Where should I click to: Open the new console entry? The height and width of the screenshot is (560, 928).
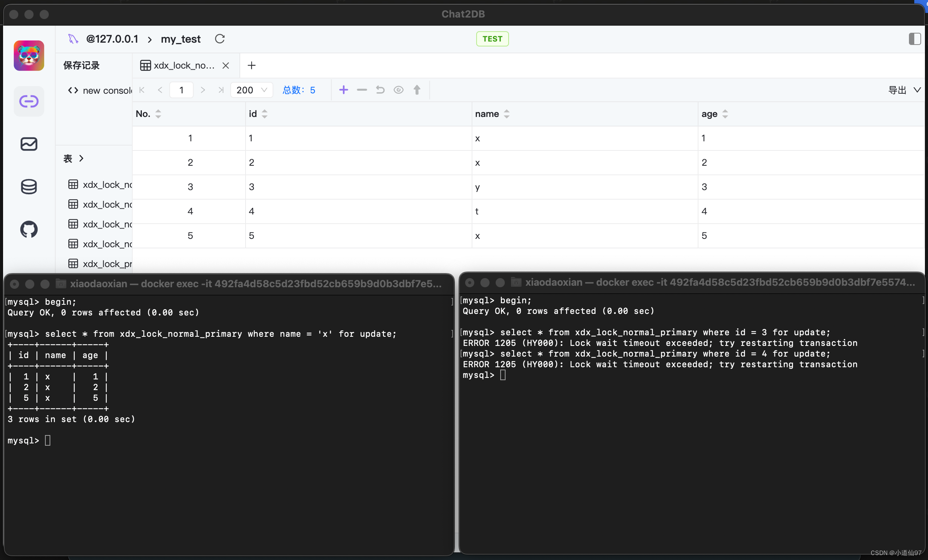point(100,91)
